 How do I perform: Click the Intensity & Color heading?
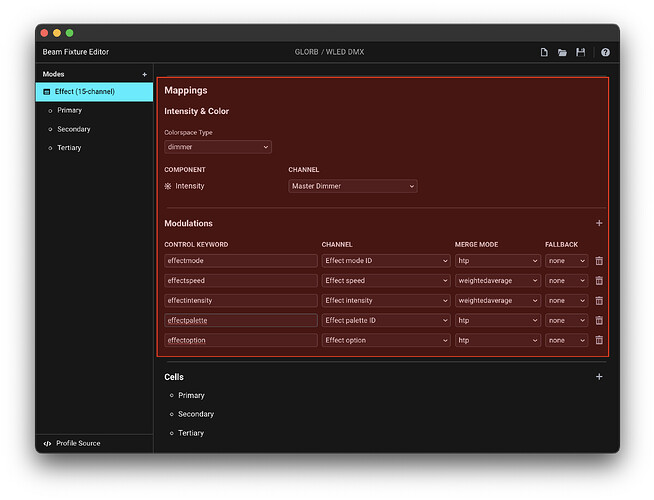[x=196, y=111]
